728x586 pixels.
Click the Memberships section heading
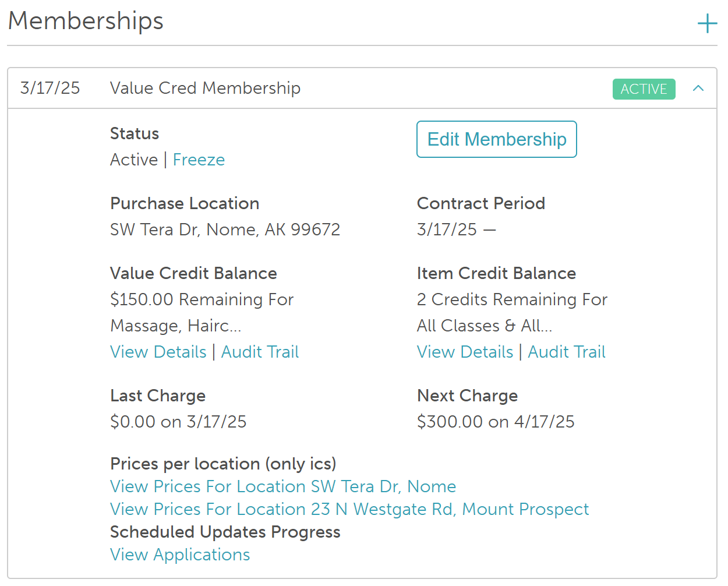point(86,21)
